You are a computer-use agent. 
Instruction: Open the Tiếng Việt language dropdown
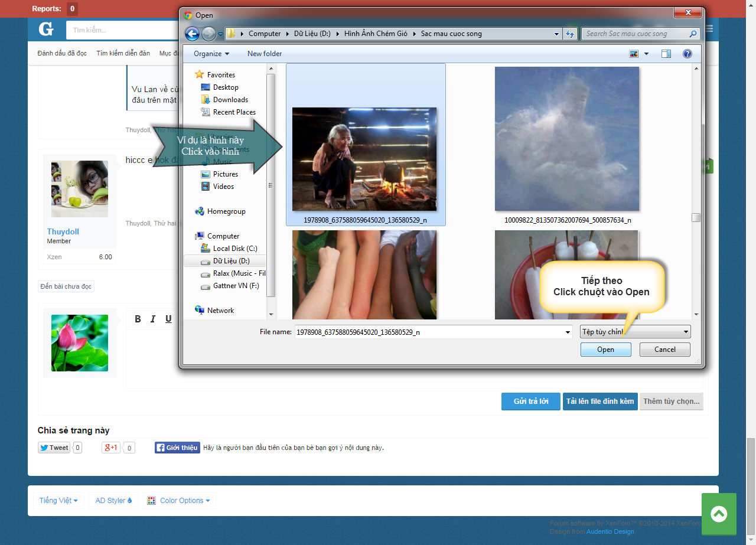(x=58, y=501)
